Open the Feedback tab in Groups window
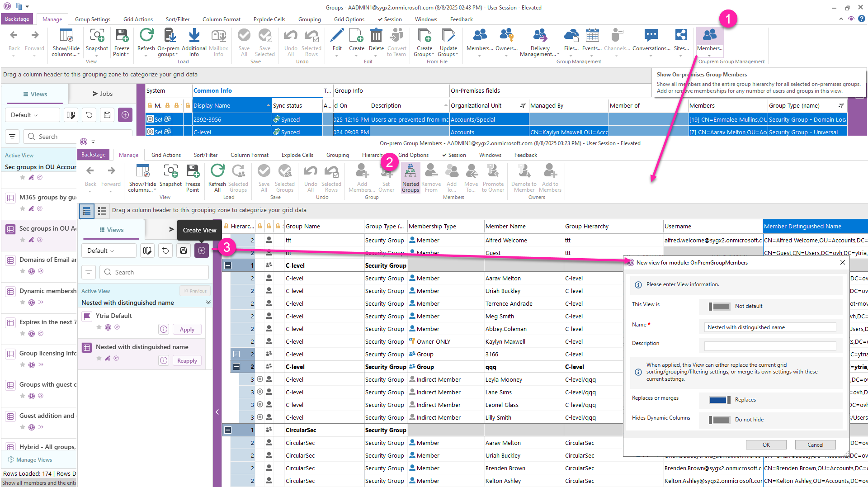The height and width of the screenshot is (487, 868). (462, 19)
